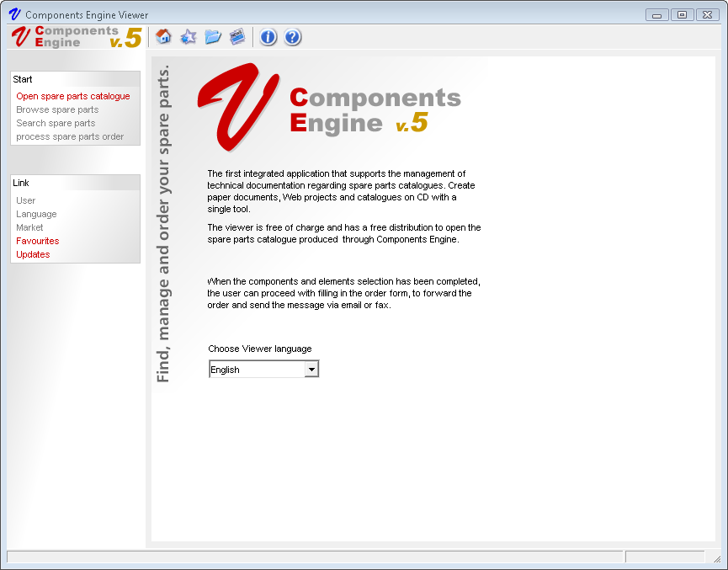Expand the Viewer language dropdown arrow

click(311, 370)
